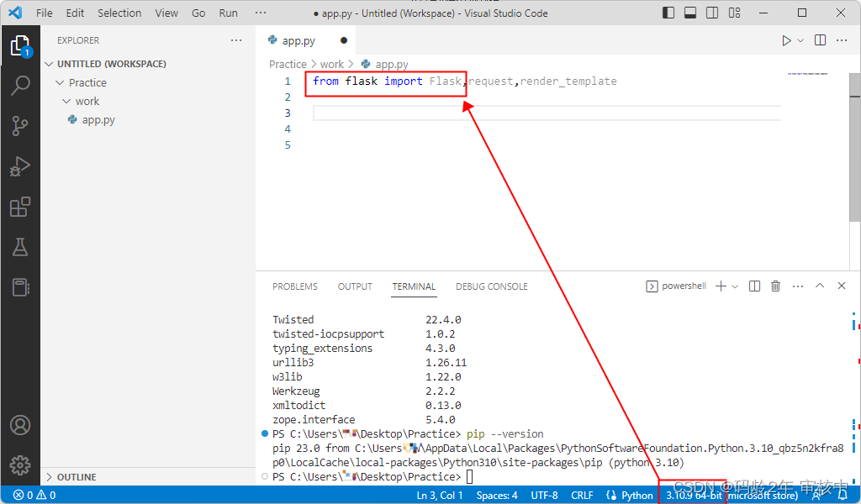
Task: Click line number 5 in gutter
Action: point(288,144)
